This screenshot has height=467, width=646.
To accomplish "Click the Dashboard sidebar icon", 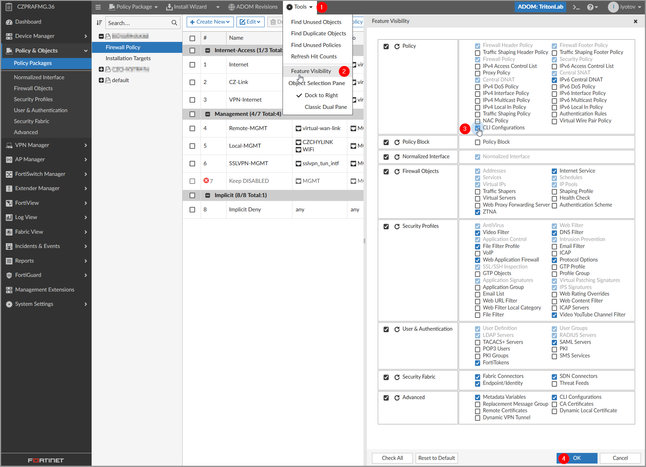I will tap(9, 22).
